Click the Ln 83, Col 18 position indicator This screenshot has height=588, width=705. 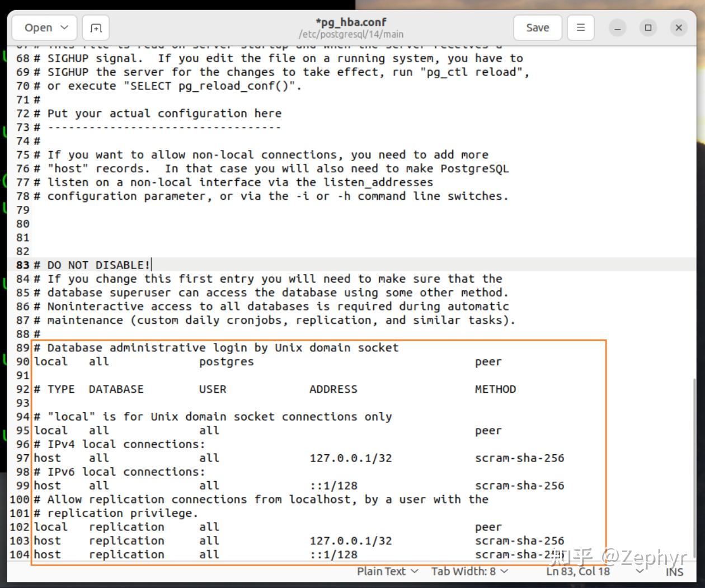[577, 572]
